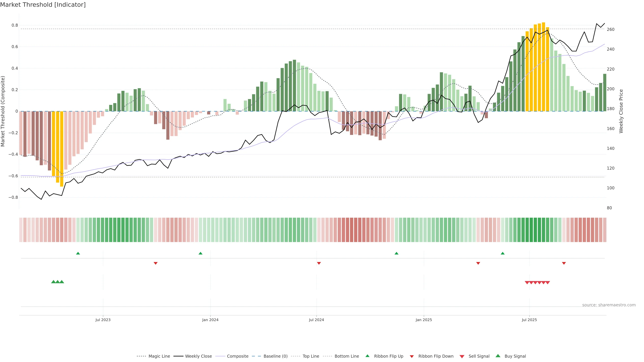Click first green flip-up marker before Jul 2023

pyautogui.click(x=78, y=253)
